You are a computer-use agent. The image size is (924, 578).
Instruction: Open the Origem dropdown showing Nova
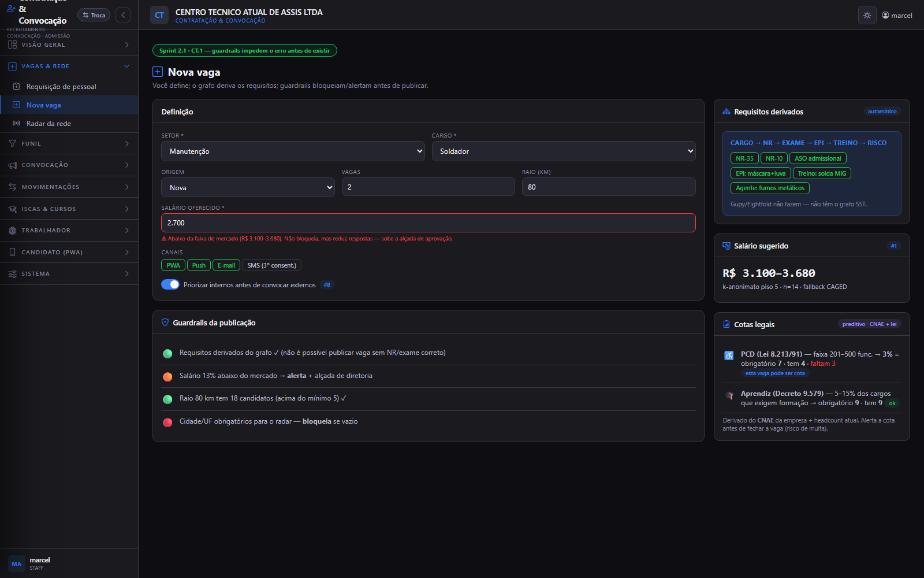[x=248, y=187]
